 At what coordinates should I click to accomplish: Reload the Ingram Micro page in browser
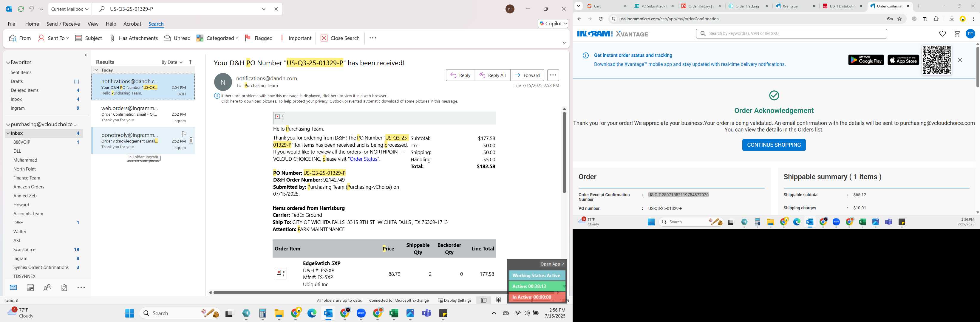(x=600, y=18)
